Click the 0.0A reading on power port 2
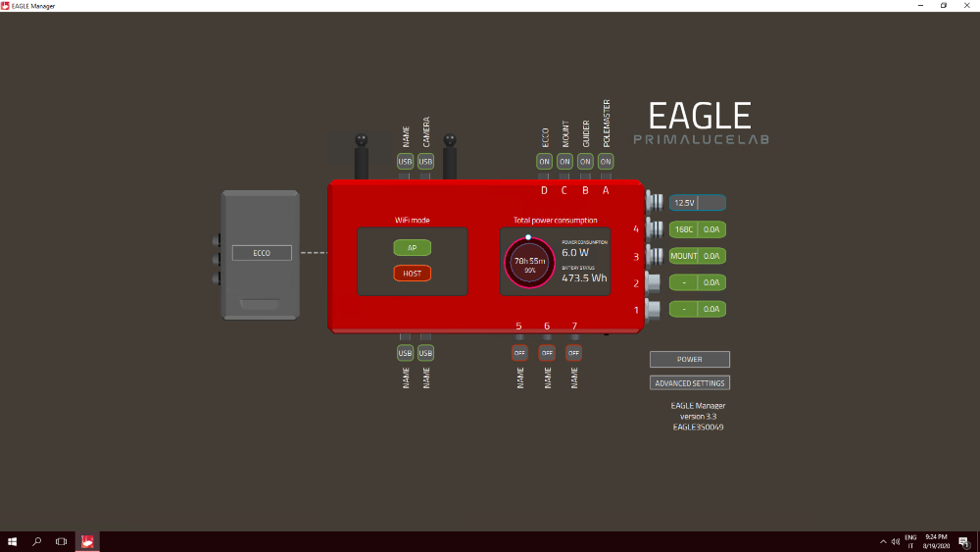 click(711, 282)
